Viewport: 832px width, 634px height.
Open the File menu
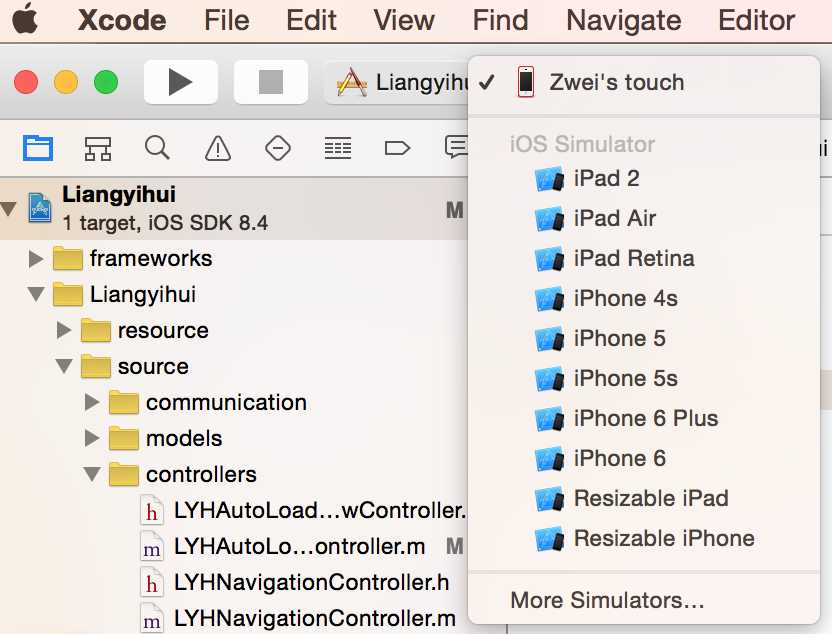(x=227, y=20)
